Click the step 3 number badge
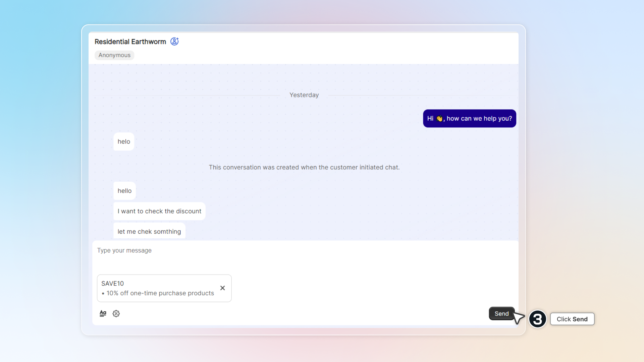The width and height of the screenshot is (644, 362). [537, 319]
